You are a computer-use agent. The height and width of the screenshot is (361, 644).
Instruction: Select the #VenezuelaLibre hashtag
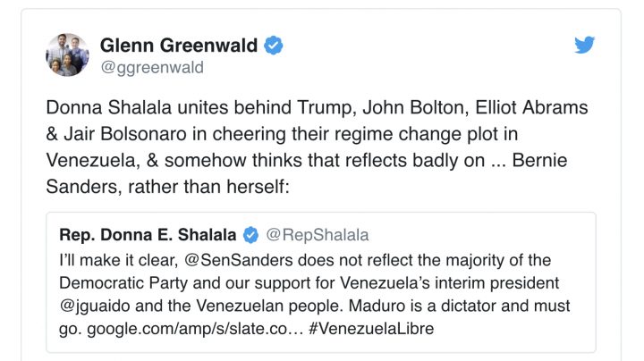(370, 330)
